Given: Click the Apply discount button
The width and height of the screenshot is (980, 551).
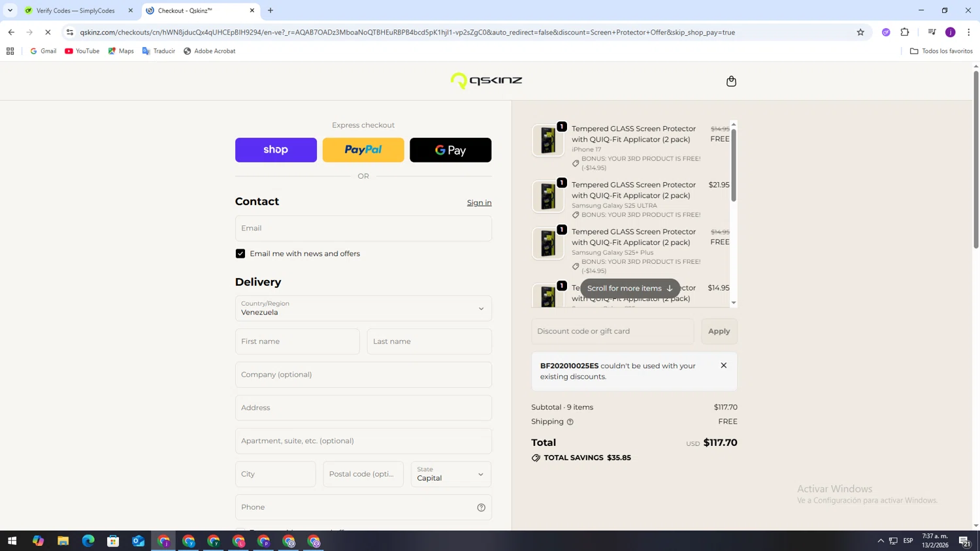Looking at the screenshot, I should click(x=719, y=331).
